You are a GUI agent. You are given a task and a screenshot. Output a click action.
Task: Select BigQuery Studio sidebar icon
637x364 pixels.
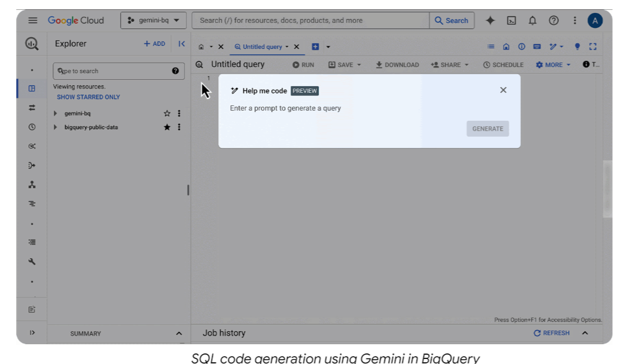click(32, 89)
